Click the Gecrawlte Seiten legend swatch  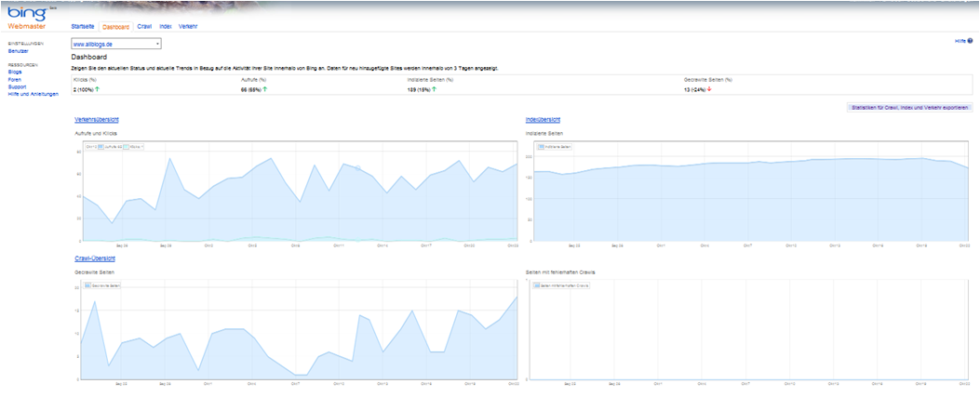click(87, 285)
